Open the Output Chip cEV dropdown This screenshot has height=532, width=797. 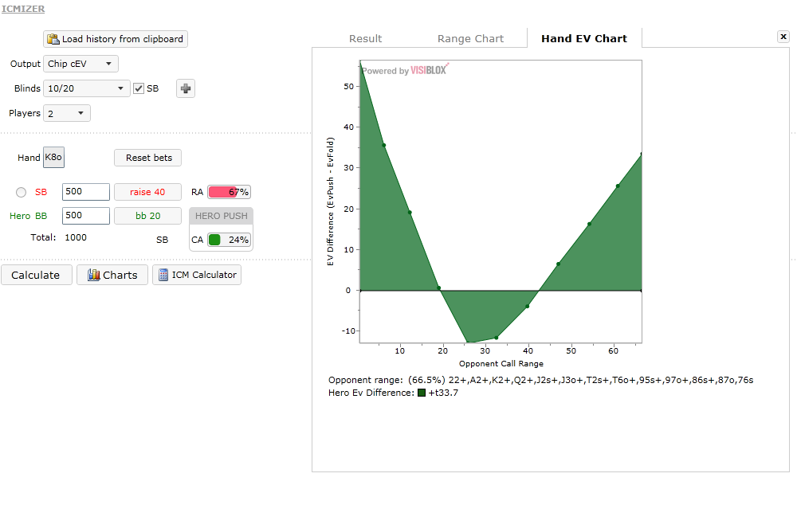[81, 64]
